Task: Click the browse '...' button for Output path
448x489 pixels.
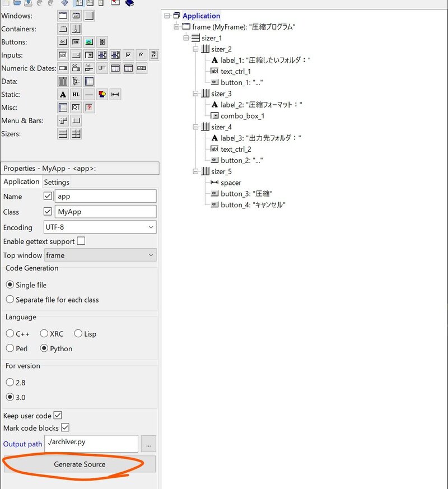Action: 148,444
